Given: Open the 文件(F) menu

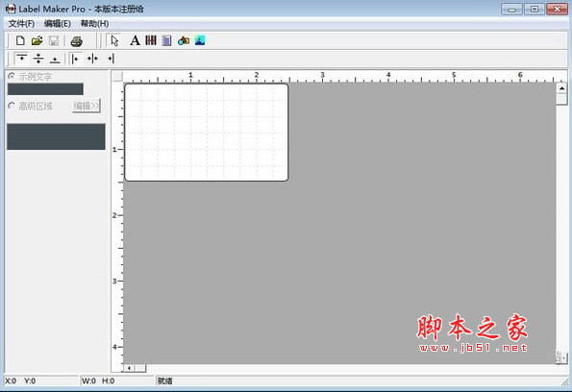Looking at the screenshot, I should 21,24.
